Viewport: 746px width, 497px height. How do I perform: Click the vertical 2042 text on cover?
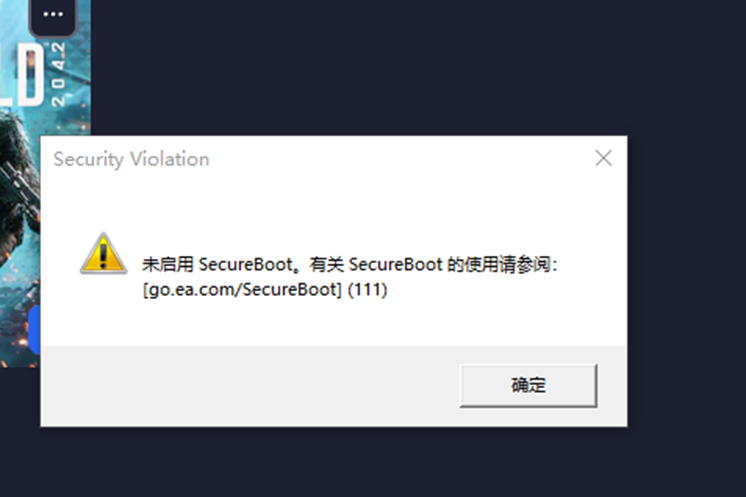58,74
